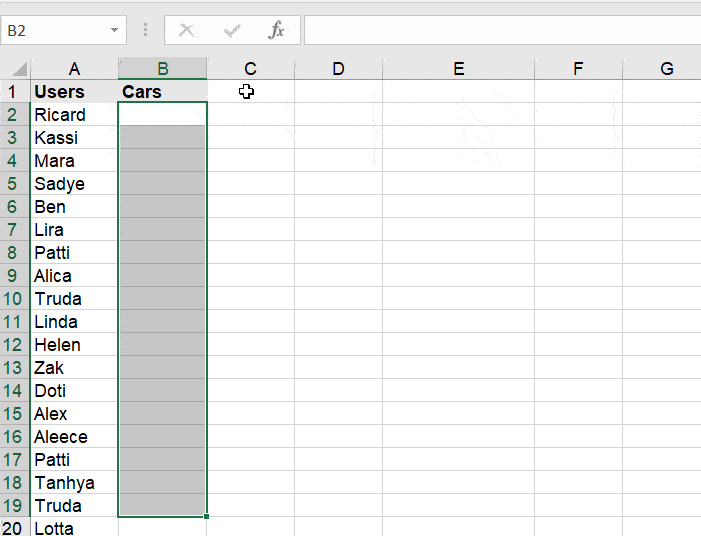This screenshot has width=701, height=536.
Task: Select row 19 header
Action: click(15, 505)
